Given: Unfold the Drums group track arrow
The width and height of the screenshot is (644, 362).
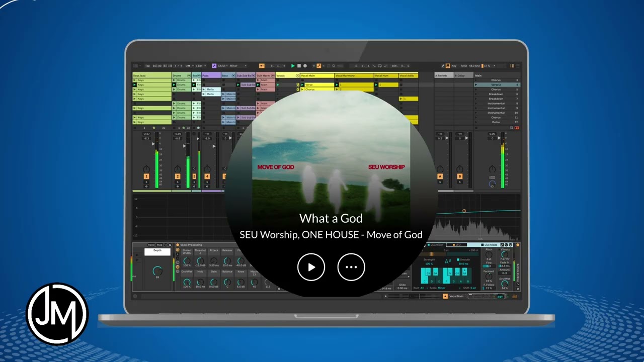Looking at the screenshot, I should pos(189,75).
